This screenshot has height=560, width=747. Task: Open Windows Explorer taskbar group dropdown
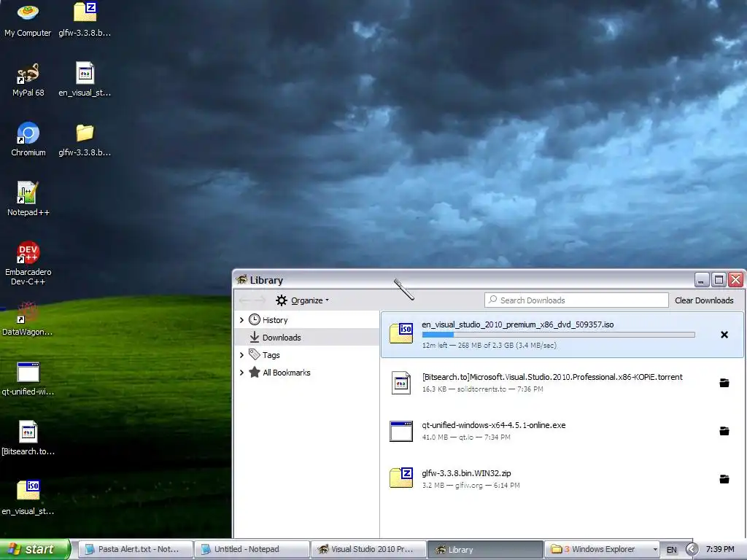[655, 550]
